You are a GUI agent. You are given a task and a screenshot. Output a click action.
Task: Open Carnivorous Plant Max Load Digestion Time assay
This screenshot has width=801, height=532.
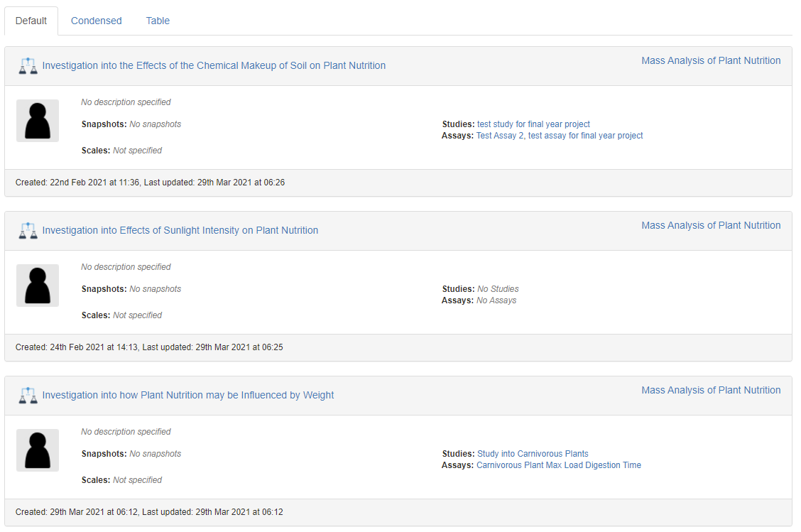558,465
